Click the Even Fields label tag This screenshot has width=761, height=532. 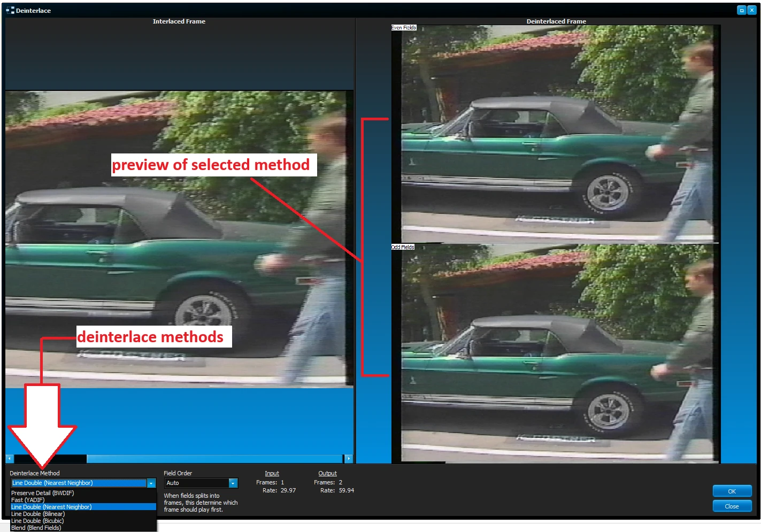click(404, 27)
